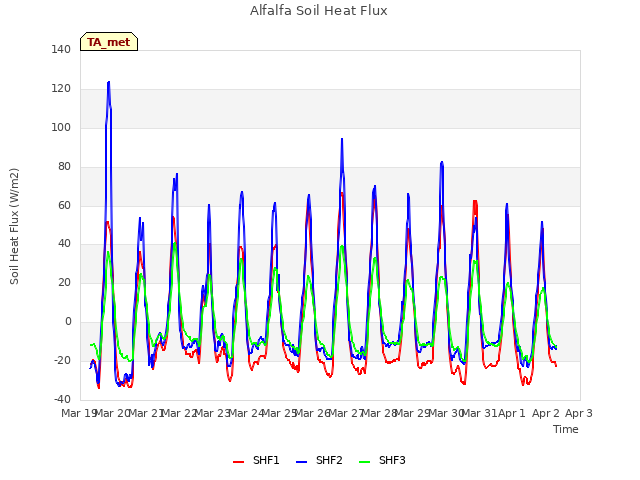Click the red SHF1 legend line swatch

238,462
